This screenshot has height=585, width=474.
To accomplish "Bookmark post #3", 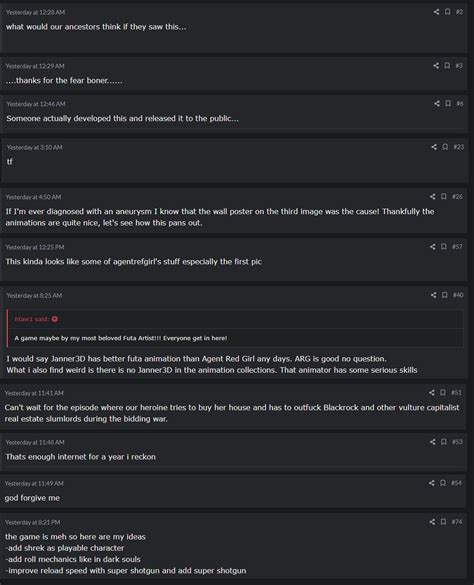I will [447, 66].
